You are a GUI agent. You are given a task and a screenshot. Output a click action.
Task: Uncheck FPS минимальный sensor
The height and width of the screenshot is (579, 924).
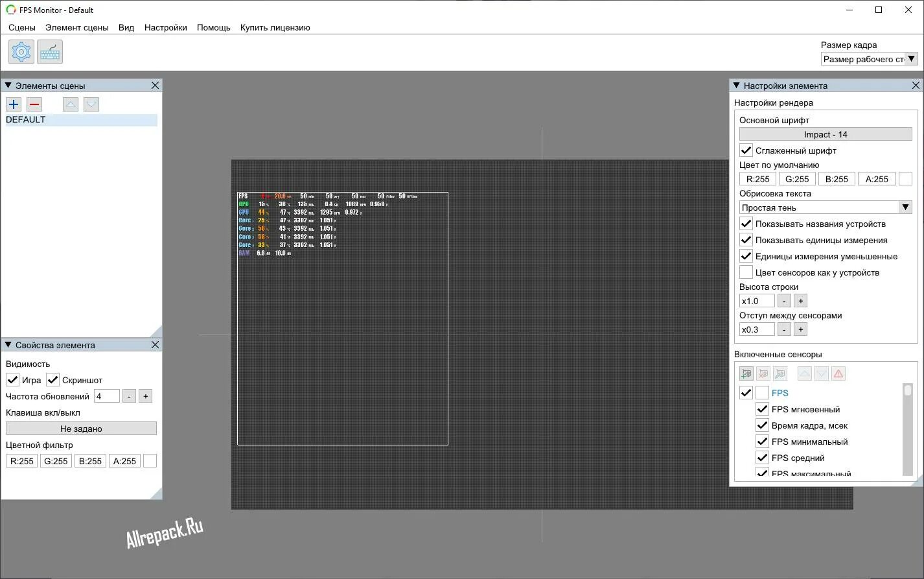[762, 442]
